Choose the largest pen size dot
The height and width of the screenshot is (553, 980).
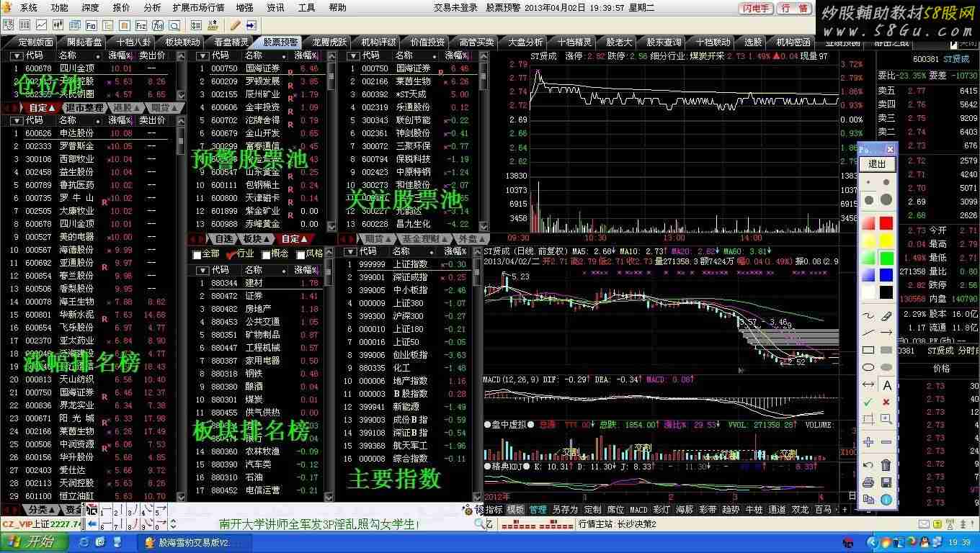[x=886, y=199]
